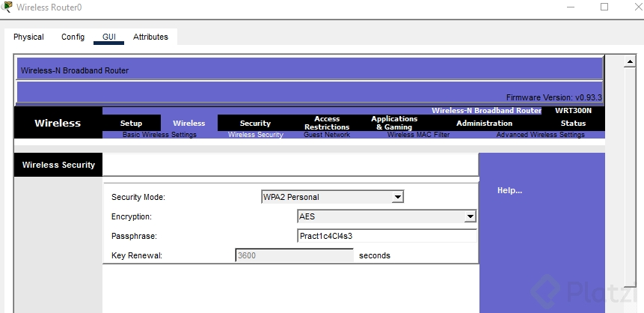The height and width of the screenshot is (313, 644).
Task: Go to Basic Wireless Settings
Action: point(159,135)
